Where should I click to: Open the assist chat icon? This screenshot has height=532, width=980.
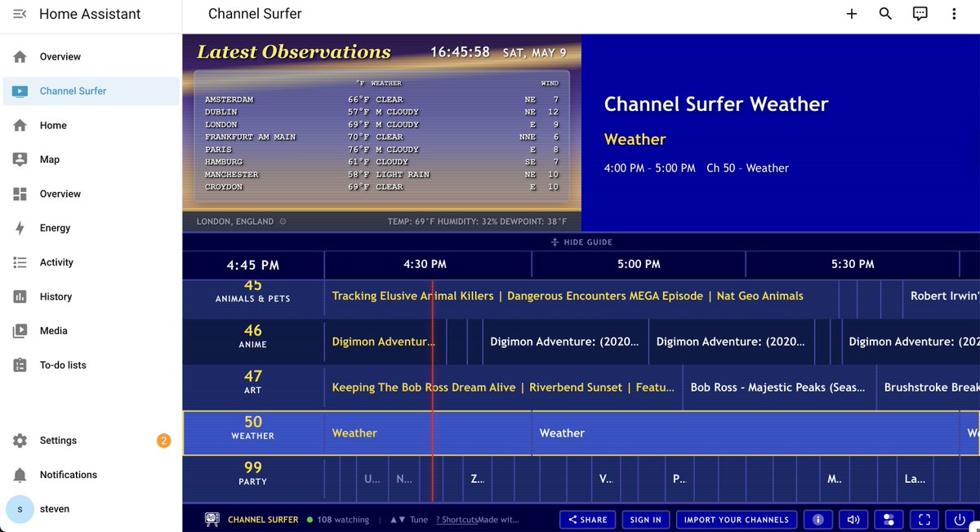[x=920, y=14]
